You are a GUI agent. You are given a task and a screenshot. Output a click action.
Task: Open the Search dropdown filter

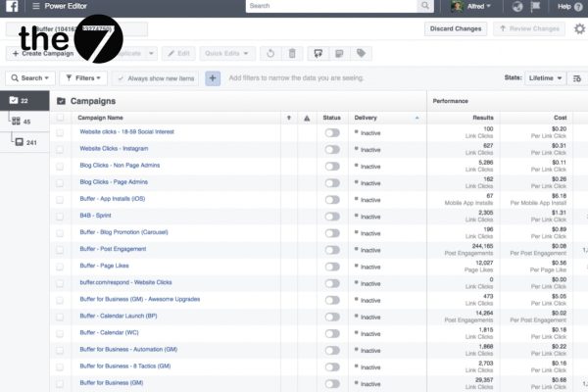coord(30,78)
